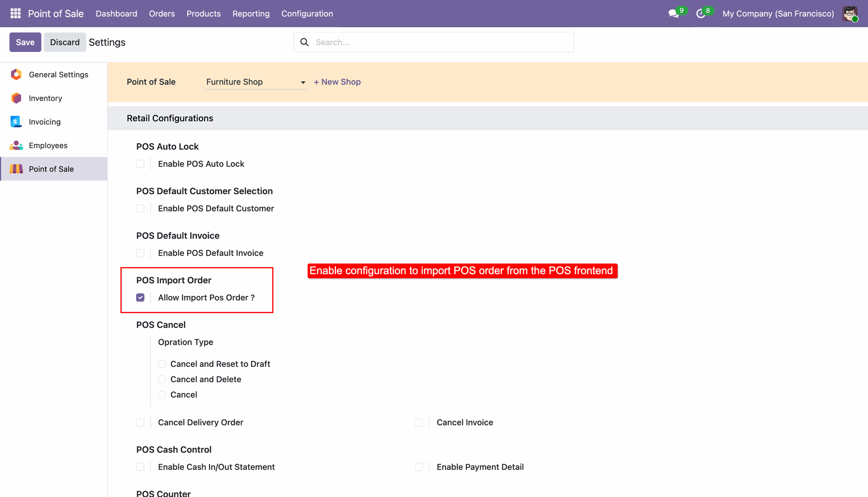Focus the Search settings field
Screen dimensions: 868x497
click(x=434, y=42)
